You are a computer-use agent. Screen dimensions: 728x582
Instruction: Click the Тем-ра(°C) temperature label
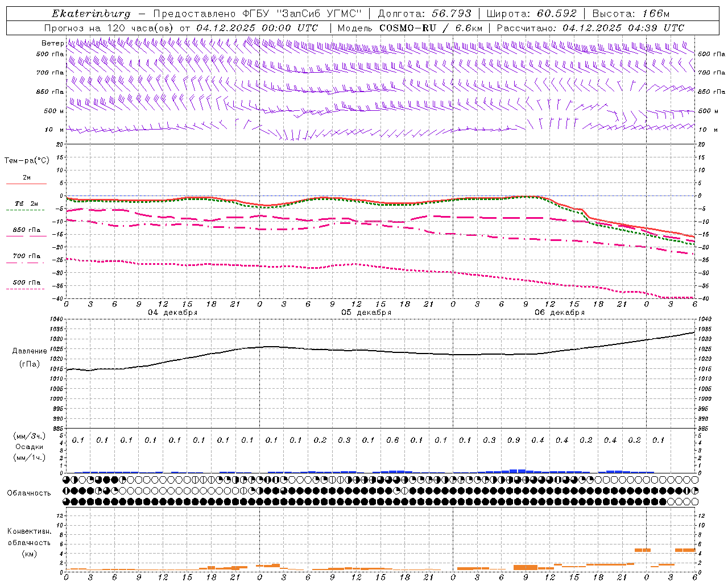27,160
